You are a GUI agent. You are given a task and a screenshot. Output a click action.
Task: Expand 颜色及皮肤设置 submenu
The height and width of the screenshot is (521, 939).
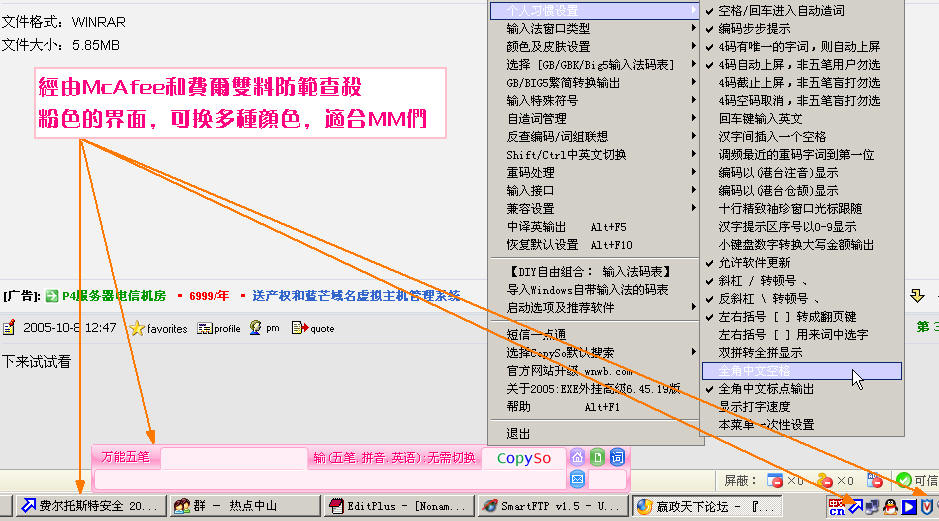coord(595,47)
